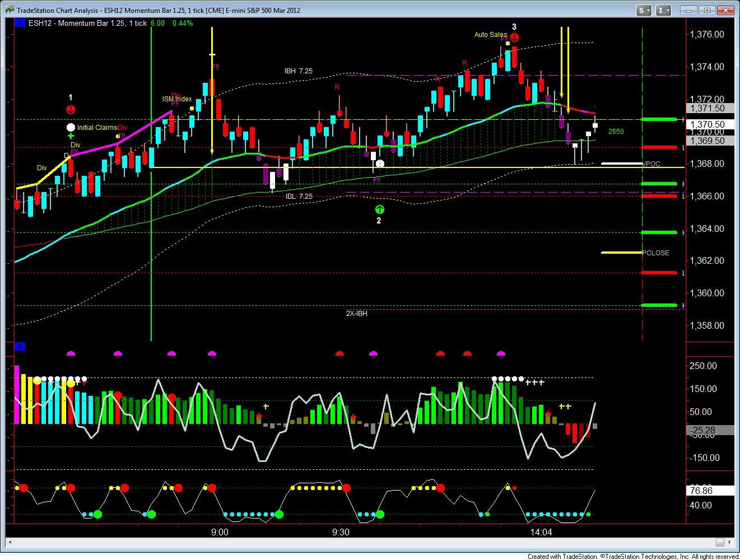Open the S symbol-link dropdown in title bar
The width and height of the screenshot is (740, 560).
tap(644, 10)
